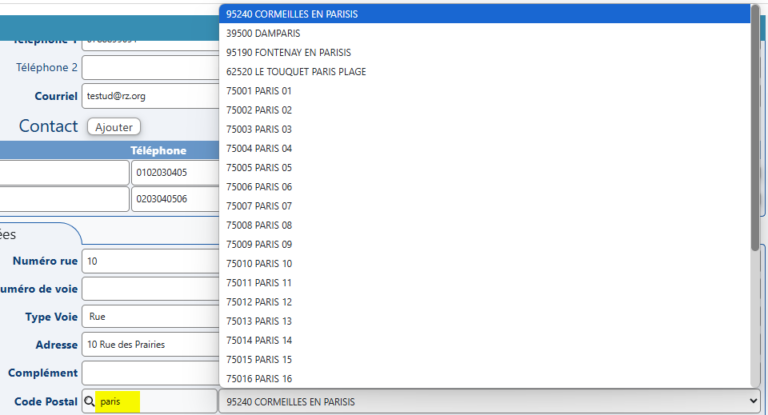Edit the Numéro rue field
768x415 pixels.
coord(150,261)
